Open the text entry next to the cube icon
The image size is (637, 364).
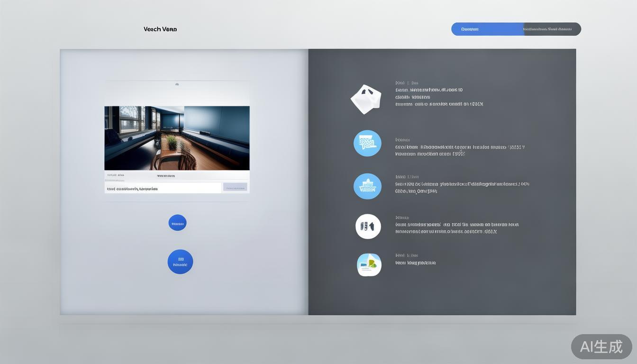pyautogui.click(x=438, y=97)
